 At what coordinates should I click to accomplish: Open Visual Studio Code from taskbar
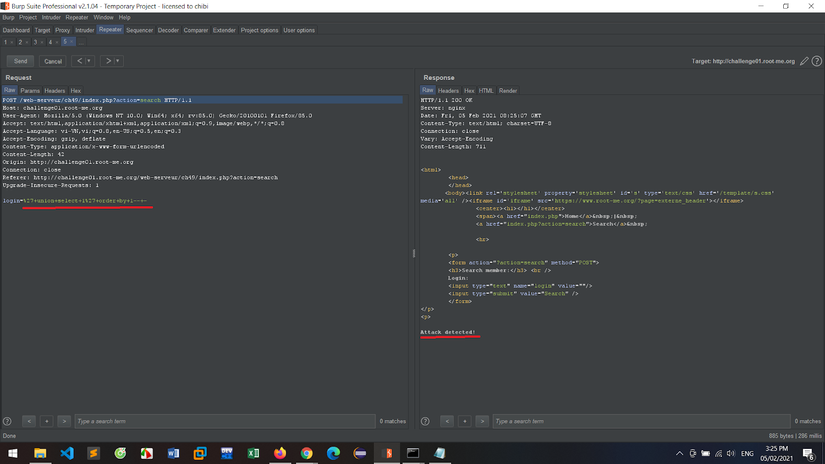pyautogui.click(x=66, y=453)
